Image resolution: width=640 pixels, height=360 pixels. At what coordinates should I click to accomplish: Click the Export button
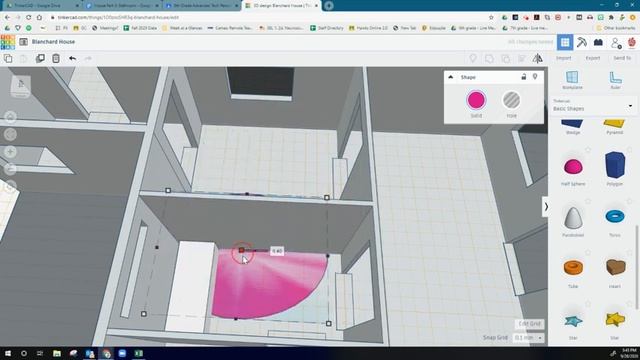(x=593, y=58)
